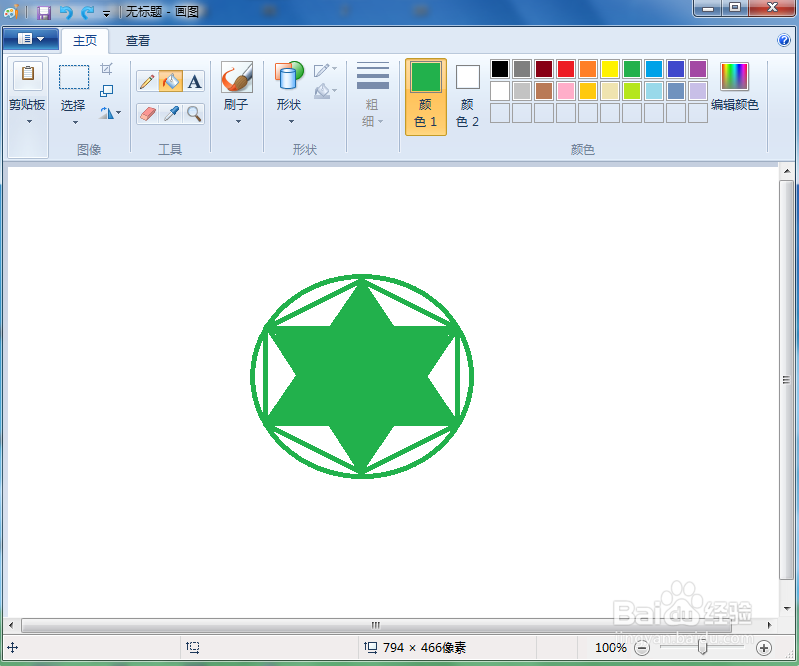Expand the Customize Quick Access Toolbar arrow
Screen dimensions: 799x666
tap(106, 14)
